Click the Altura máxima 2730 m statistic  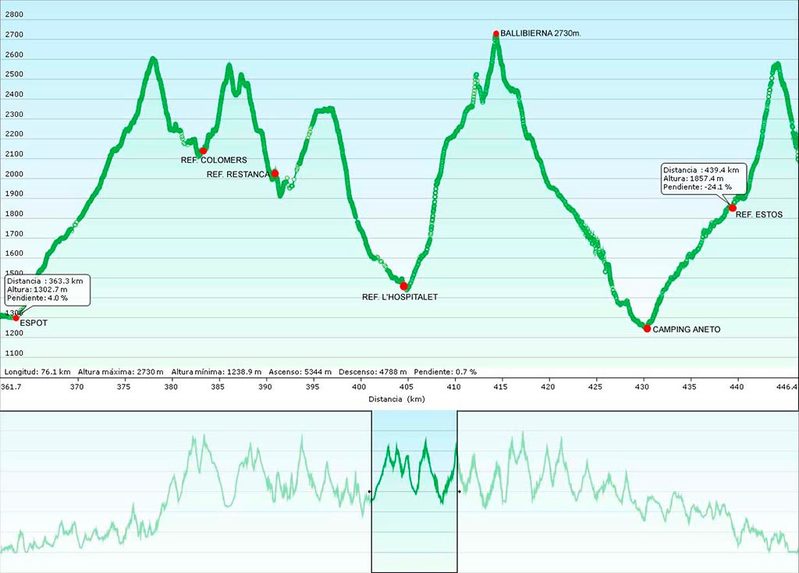119,371
